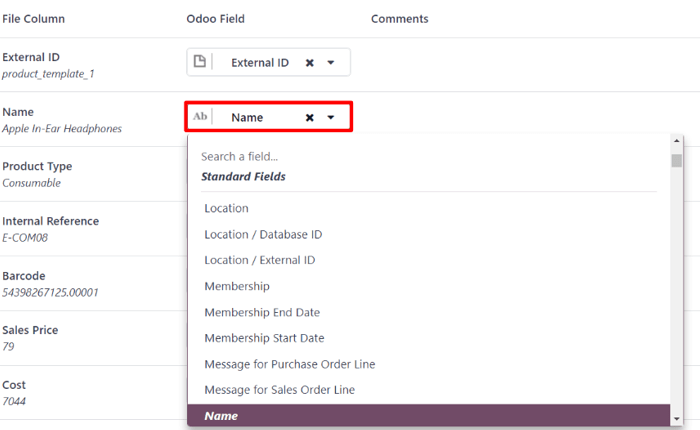This screenshot has width=700, height=430.
Task: Click the Odoo Field column header
Action: [215, 19]
